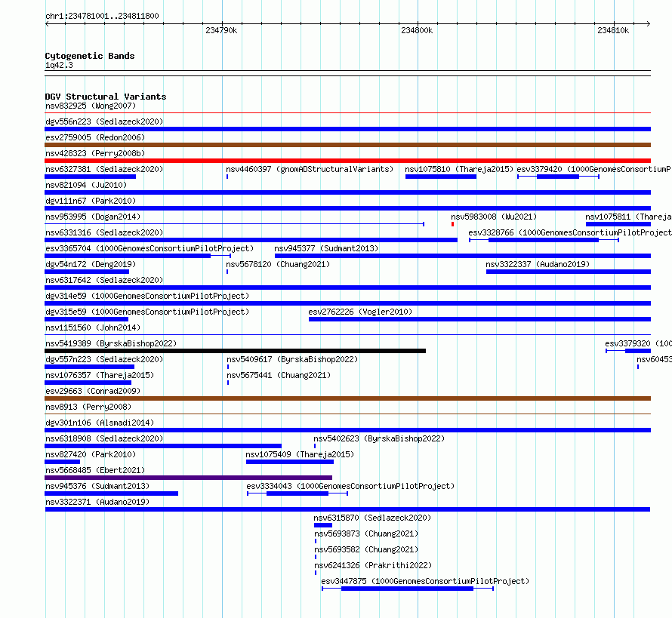Click the nsv832925 (Wong2007) variant label

pos(91,106)
